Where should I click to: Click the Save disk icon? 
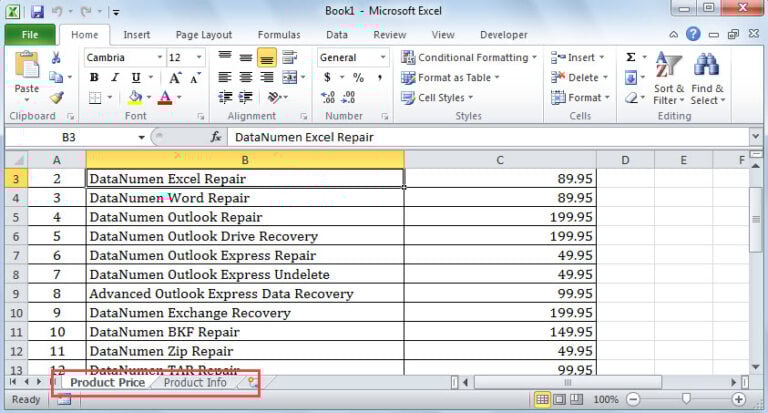[37, 11]
